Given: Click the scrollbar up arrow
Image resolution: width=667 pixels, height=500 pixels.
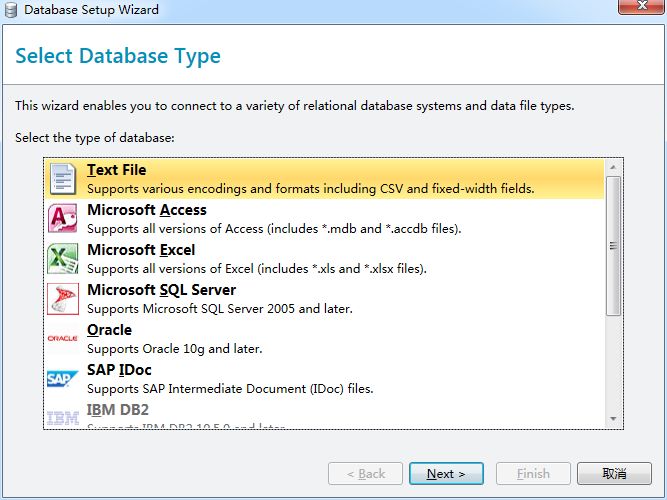Looking at the screenshot, I should coord(613,167).
